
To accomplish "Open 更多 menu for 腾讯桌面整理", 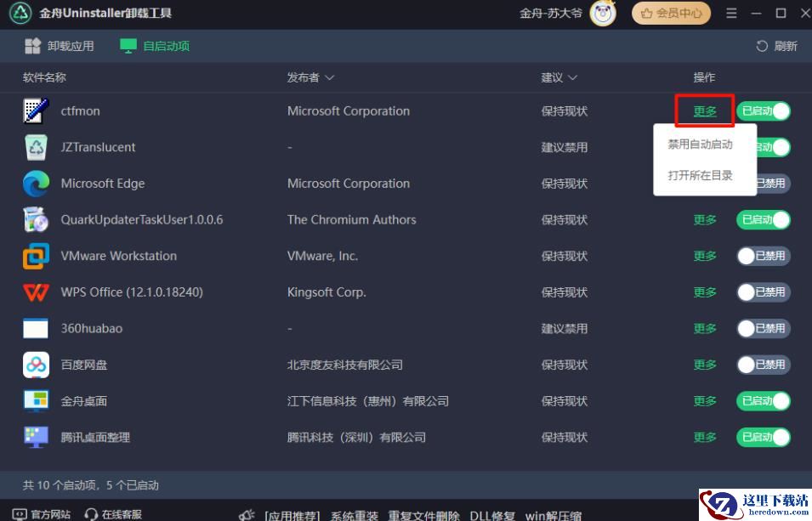I will point(705,437).
